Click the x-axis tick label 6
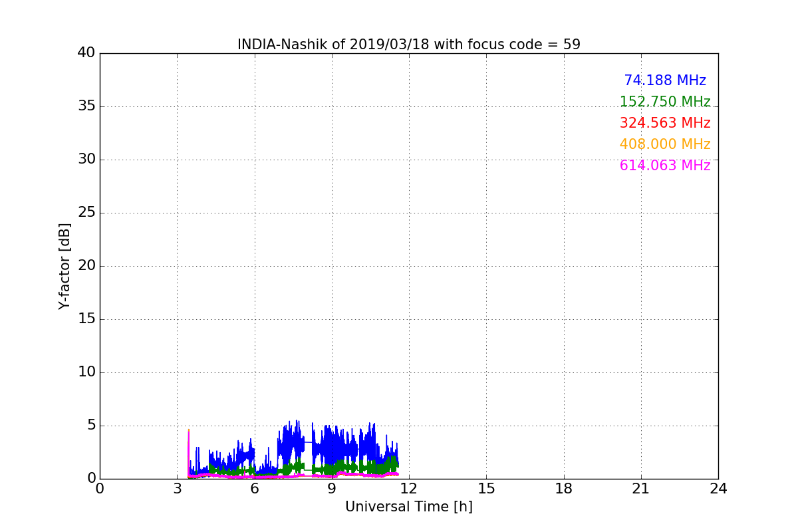This screenshot has height=532, width=798. tap(255, 489)
